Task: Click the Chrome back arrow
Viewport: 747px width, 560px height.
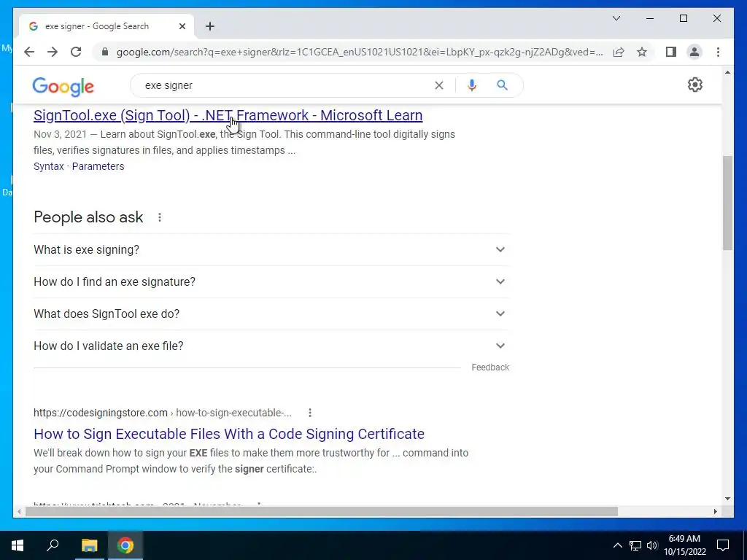Action: point(29,52)
